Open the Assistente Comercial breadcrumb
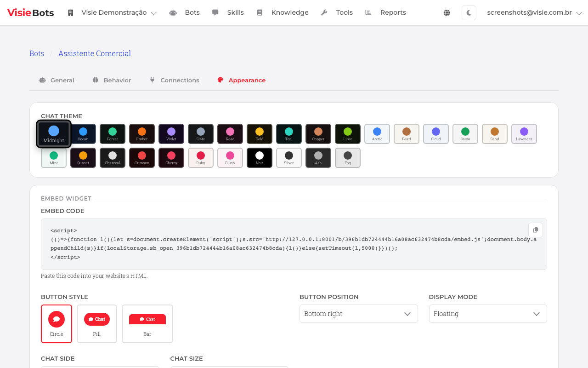Viewport: 588px width, 368px height. click(94, 53)
